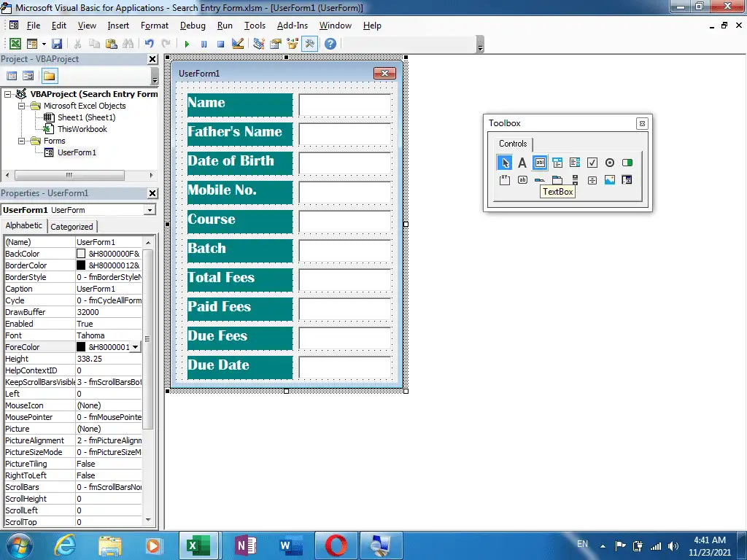Open OneNote from the Windows taskbar
This screenshot has width=747, height=560.
[x=245, y=545]
